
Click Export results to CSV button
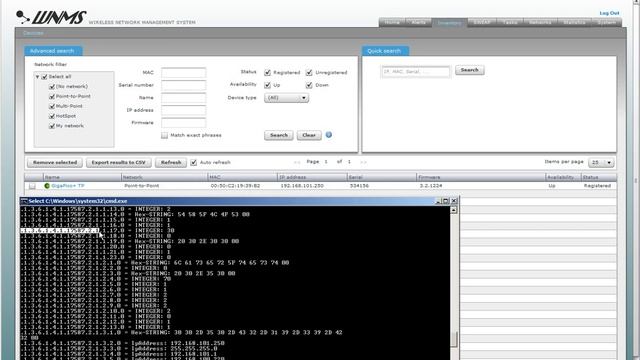pyautogui.click(x=118, y=162)
